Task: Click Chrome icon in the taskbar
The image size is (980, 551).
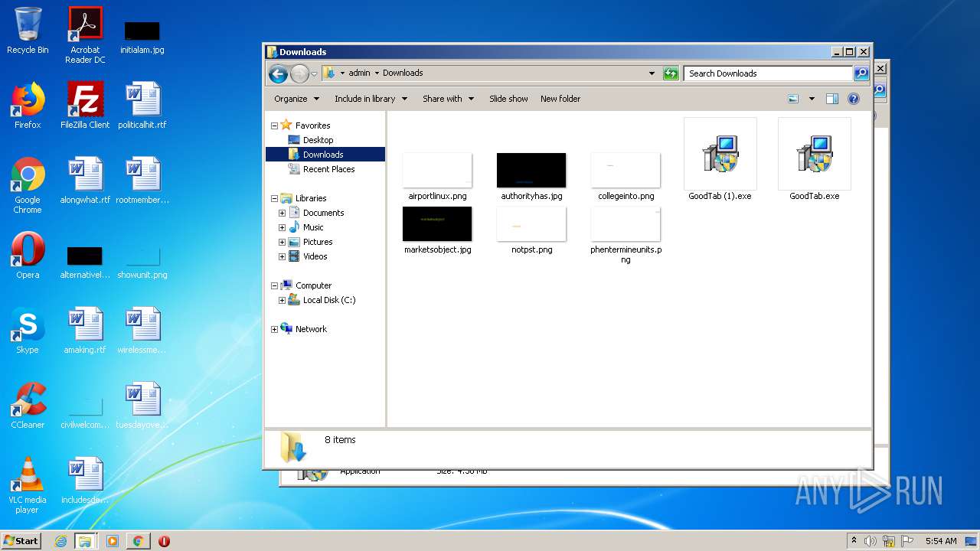Action: (138, 541)
